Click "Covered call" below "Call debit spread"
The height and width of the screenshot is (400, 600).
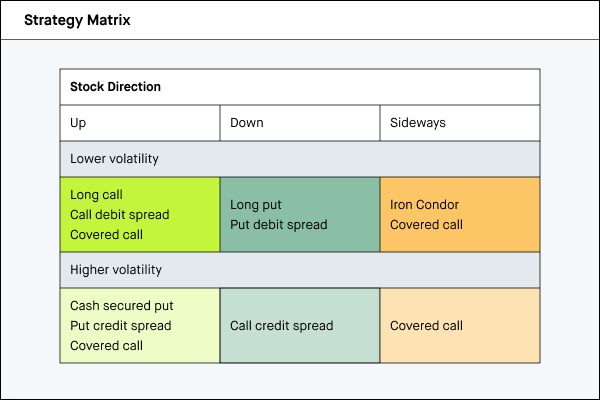106,235
